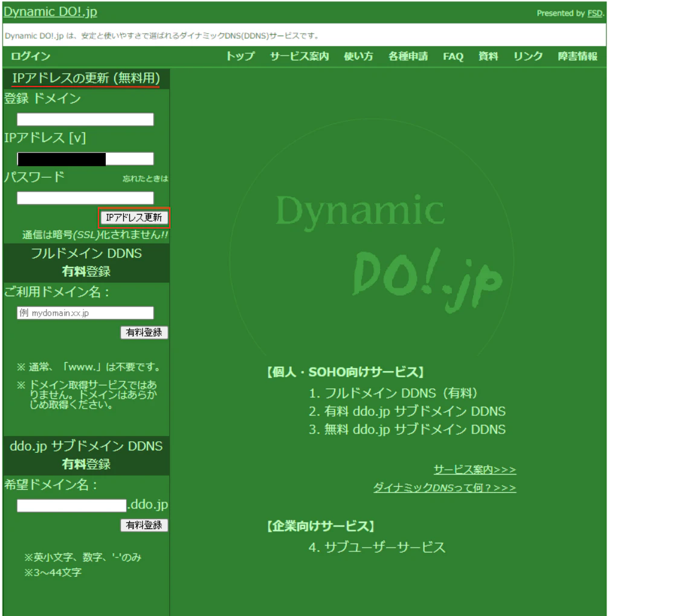Select IPアドレスの更新 (無料用) heading
This screenshot has height=616, width=696.
click(x=86, y=78)
